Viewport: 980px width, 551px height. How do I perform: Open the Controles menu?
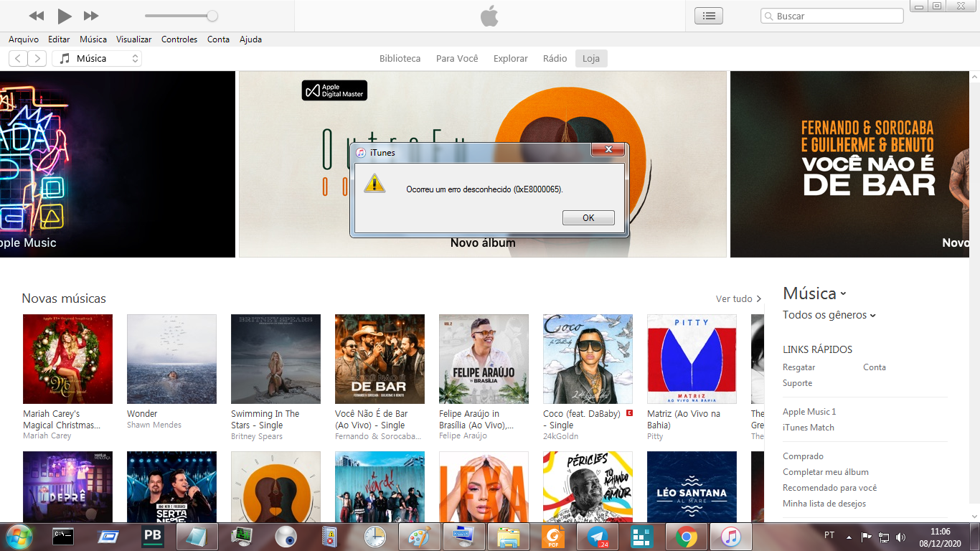point(179,39)
